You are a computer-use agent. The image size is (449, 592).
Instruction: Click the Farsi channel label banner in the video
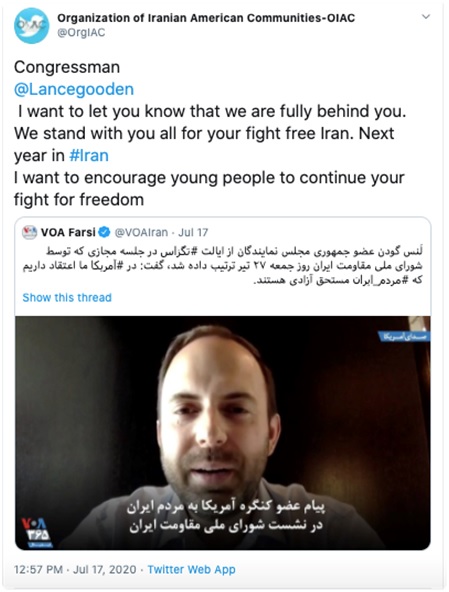coord(404,336)
